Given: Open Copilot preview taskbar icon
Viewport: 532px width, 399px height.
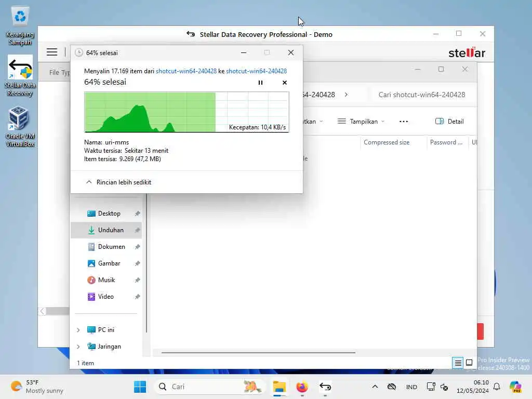Looking at the screenshot, I should click(x=515, y=387).
